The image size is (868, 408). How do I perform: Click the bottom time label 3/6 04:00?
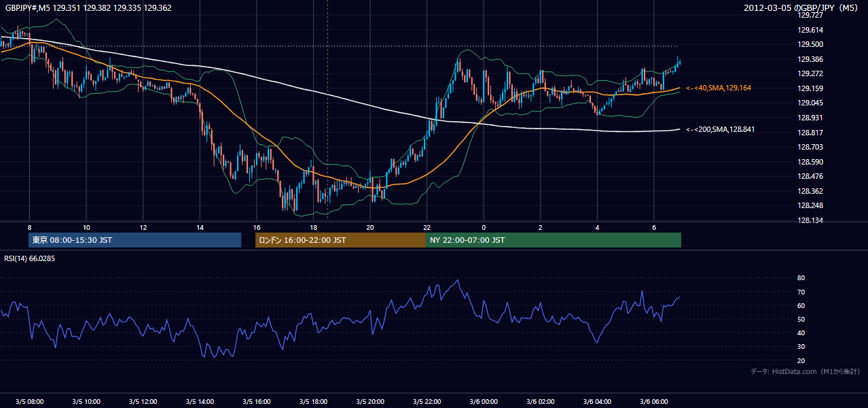click(597, 402)
